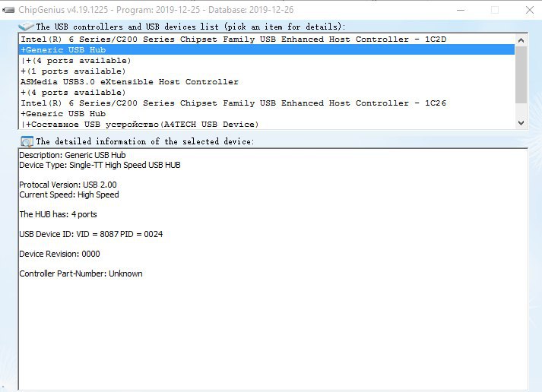Click the 'Protocal Version: USB 2.00' line
The image size is (542, 392).
pyautogui.click(x=68, y=185)
